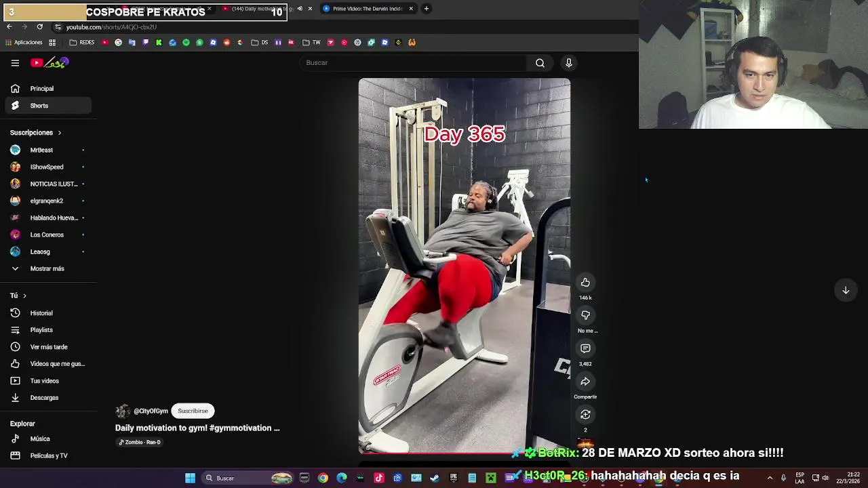Open MrBeast subscription channel
868x488 pixels.
pyautogui.click(x=47, y=150)
